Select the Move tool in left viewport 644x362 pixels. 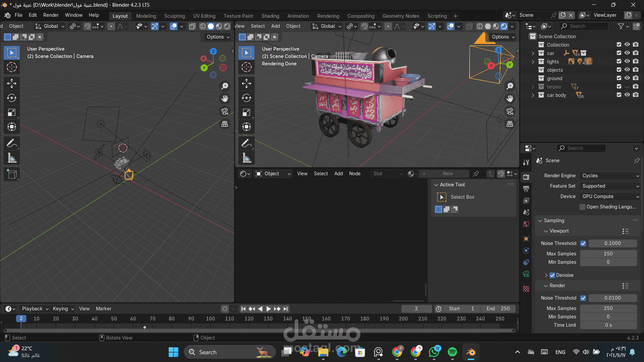click(12, 83)
